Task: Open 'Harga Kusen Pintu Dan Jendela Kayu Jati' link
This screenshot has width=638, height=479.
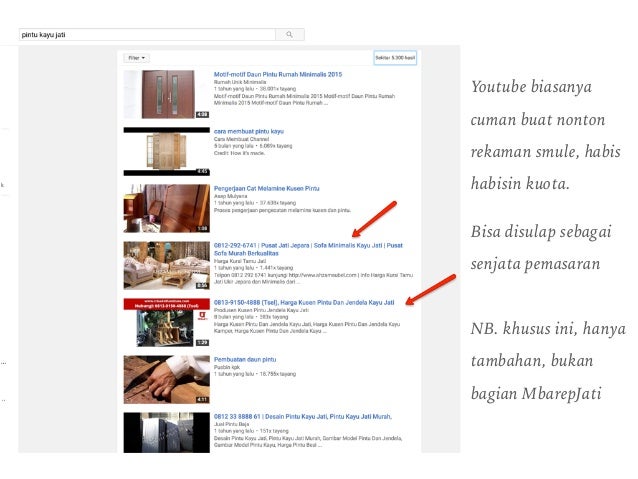Action: tap(304, 302)
